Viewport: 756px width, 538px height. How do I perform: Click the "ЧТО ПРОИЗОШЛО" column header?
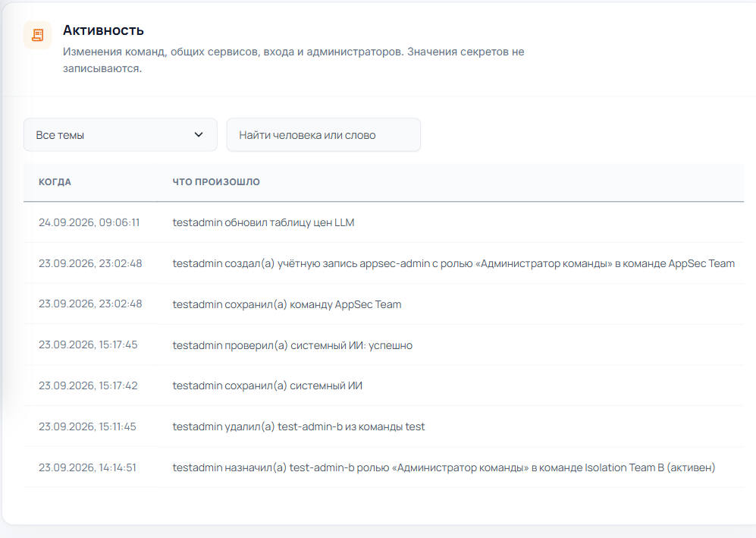point(216,182)
